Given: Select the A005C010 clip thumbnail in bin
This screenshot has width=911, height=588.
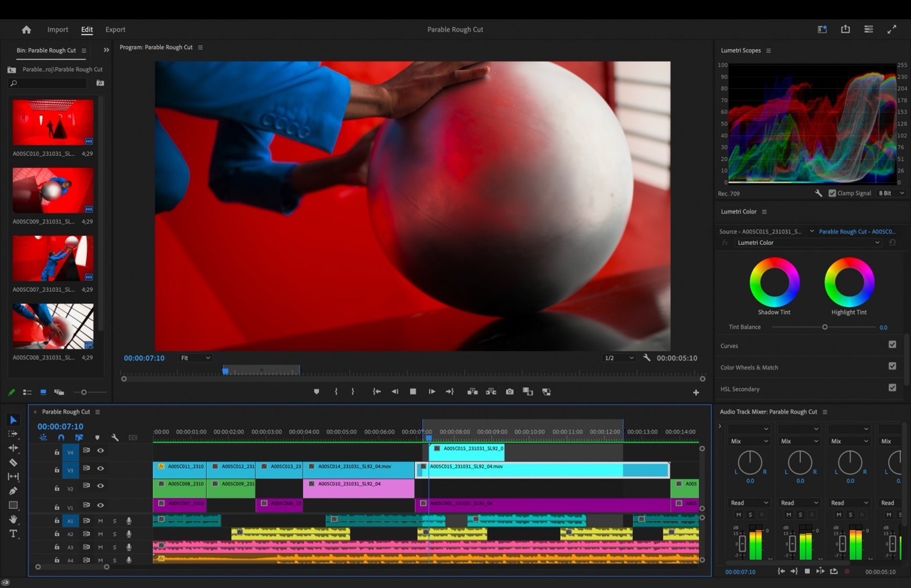Looking at the screenshot, I should [53, 122].
